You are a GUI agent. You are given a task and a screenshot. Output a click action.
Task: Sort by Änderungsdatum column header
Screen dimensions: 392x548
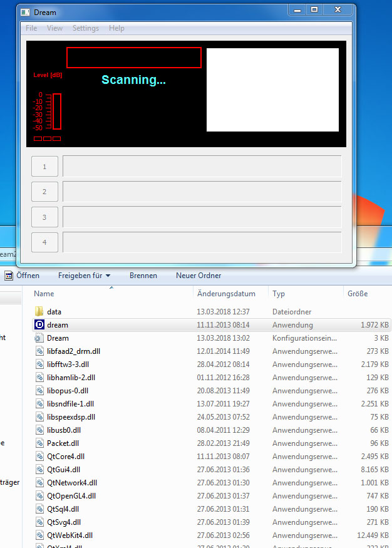pos(226,293)
